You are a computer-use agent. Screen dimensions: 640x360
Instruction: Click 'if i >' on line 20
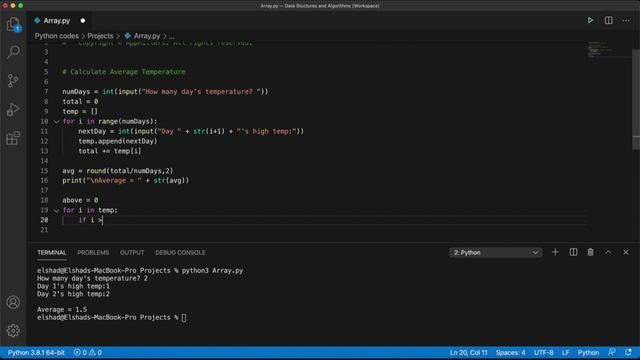click(90, 220)
